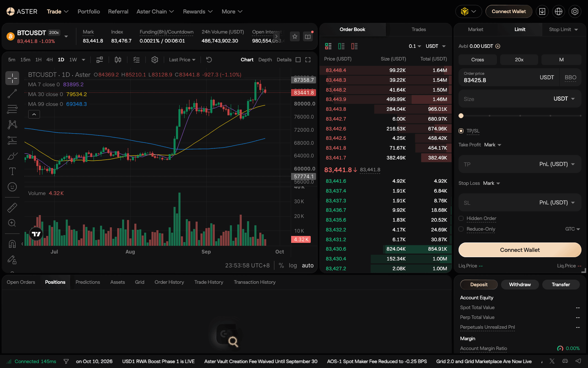Open the emoji sticker tool
This screenshot has height=368, width=588.
[12, 187]
